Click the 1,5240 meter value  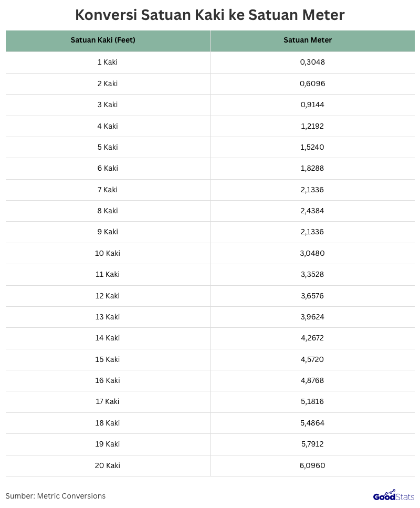click(x=312, y=147)
